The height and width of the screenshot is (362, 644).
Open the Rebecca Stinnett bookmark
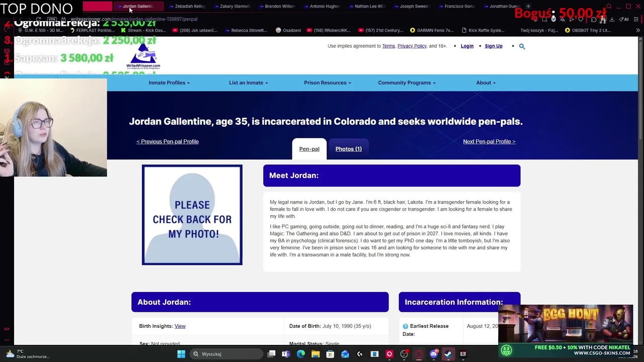pyautogui.click(x=245, y=31)
